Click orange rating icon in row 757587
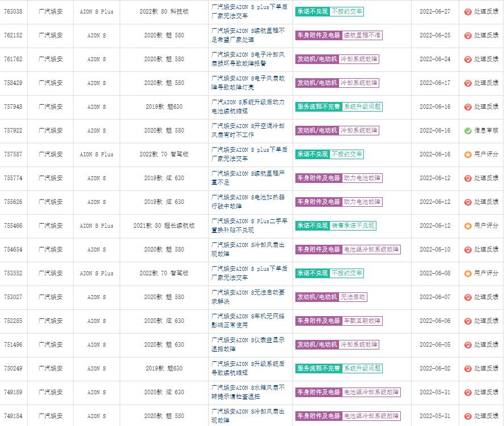The height and width of the screenshot is (426, 504). [x=468, y=155]
